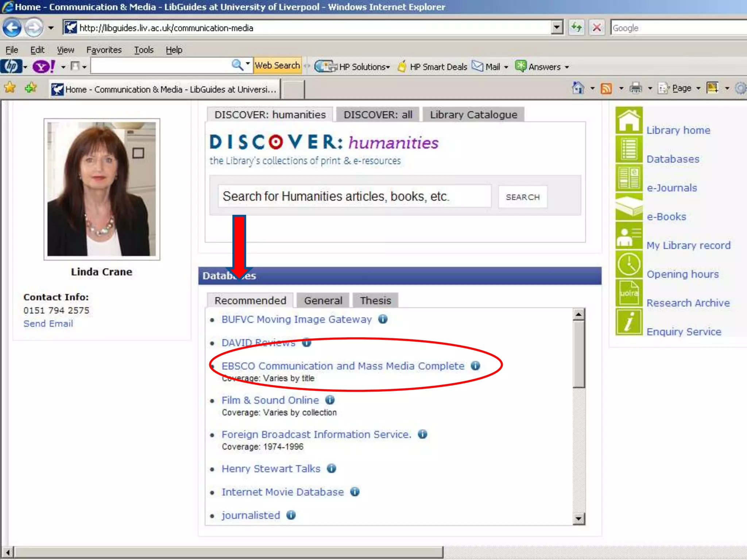
Task: Open the Databases list icon in sidebar
Action: tap(629, 149)
